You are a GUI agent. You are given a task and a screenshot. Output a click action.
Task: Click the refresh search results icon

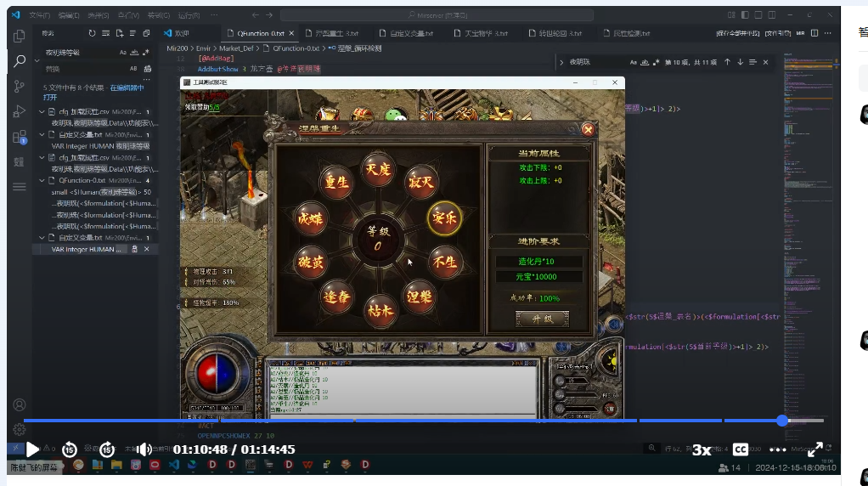point(92,33)
